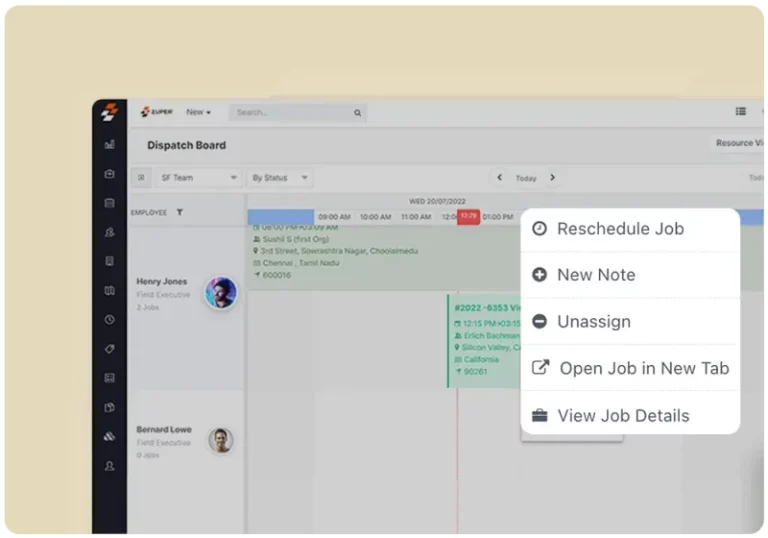Click the 09:00 AM time header

[334, 217]
